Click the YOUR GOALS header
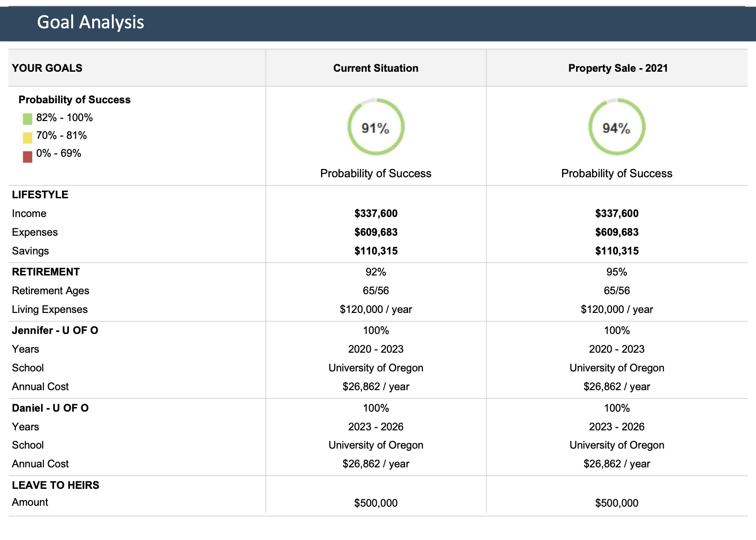756x540 pixels. 47,68
